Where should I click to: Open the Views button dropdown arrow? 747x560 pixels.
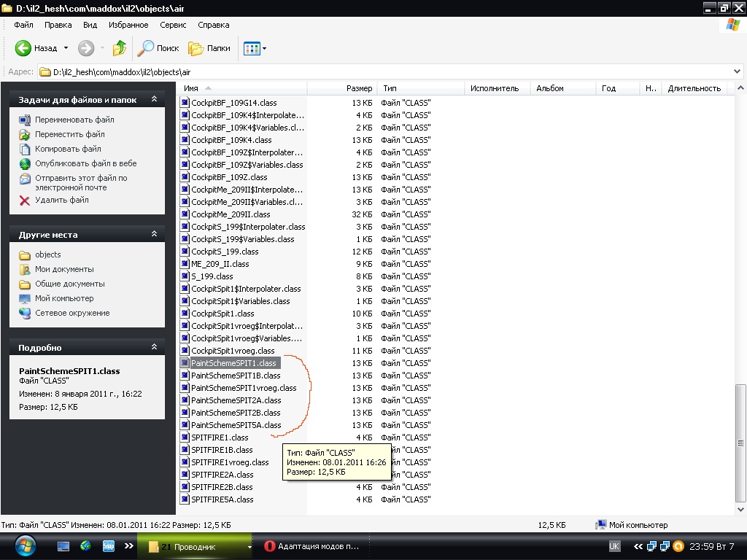click(x=264, y=48)
